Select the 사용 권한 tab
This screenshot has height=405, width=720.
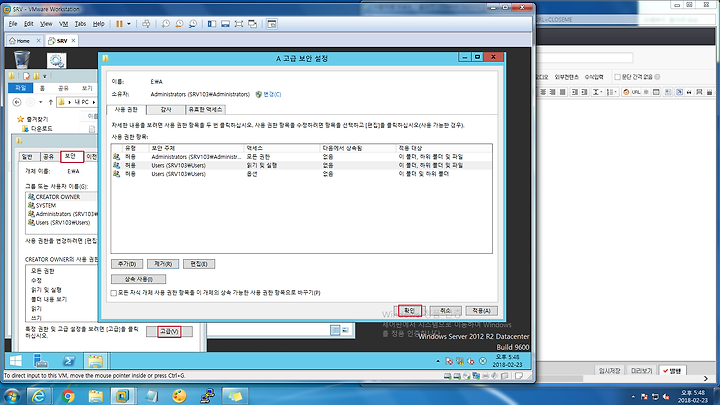126,110
